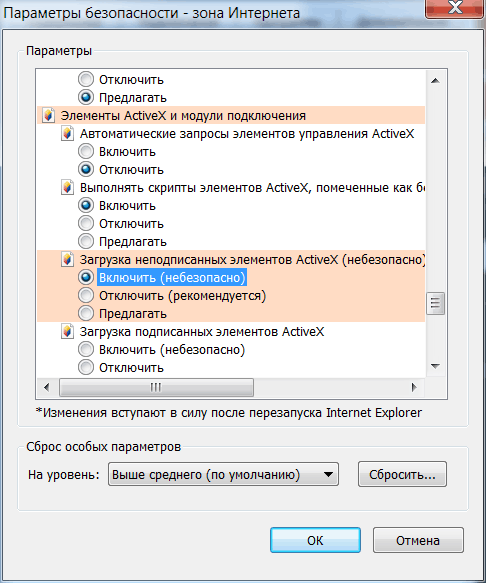Image resolution: width=486 pixels, height=583 pixels.
Task: Click the vertical scrollbar up arrow
Action: point(435,81)
